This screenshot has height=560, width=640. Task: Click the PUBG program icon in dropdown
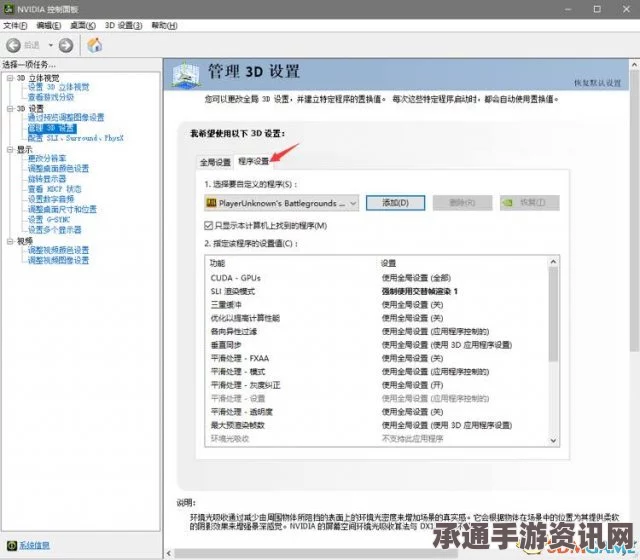(211, 202)
